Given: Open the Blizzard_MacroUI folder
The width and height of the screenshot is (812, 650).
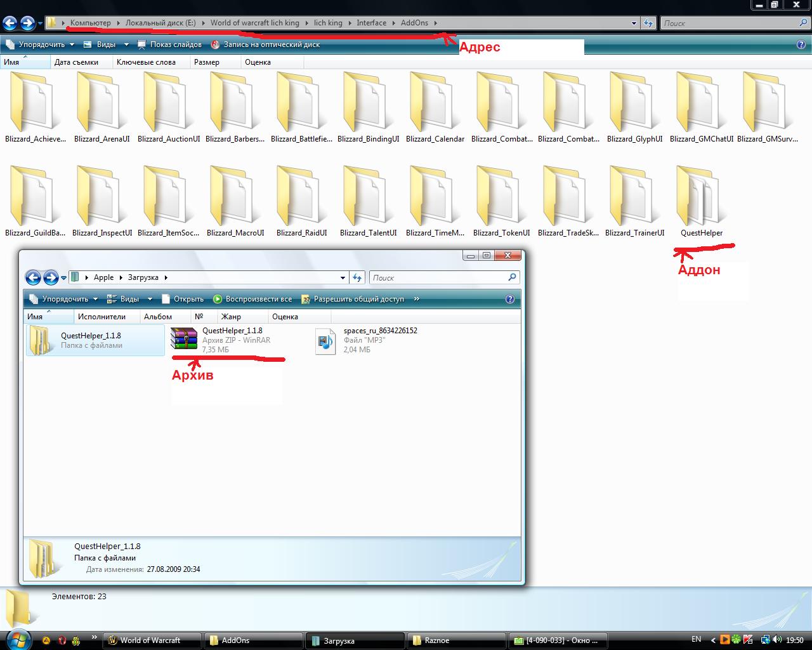Looking at the screenshot, I should click(x=235, y=202).
